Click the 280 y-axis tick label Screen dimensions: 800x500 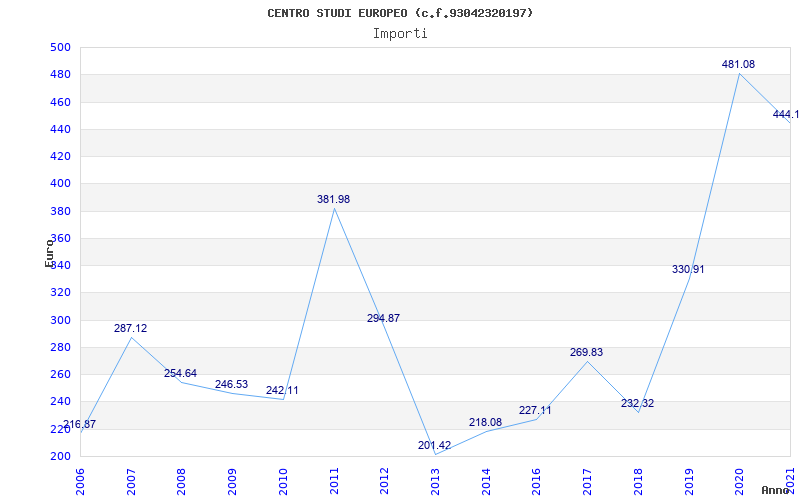[x=60, y=347]
